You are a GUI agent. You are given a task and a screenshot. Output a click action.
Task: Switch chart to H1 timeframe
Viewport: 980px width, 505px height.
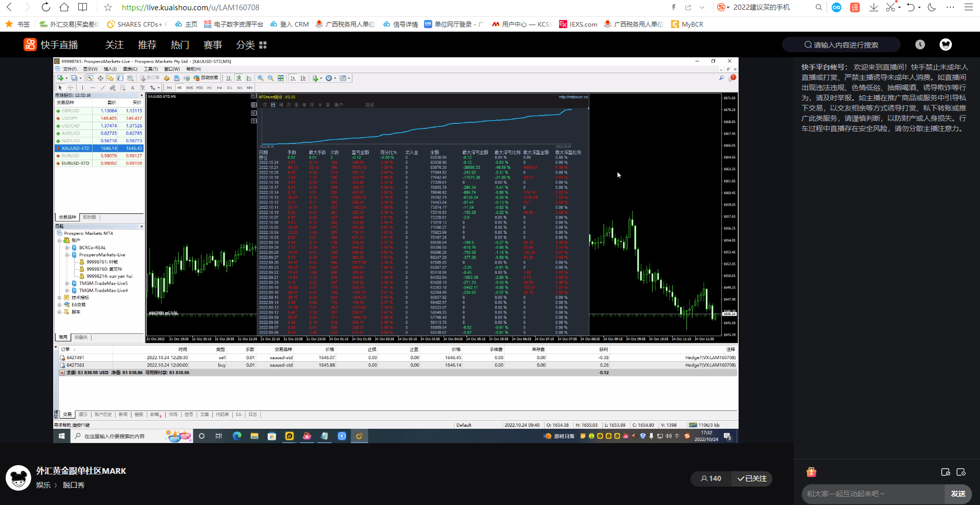pos(210,88)
